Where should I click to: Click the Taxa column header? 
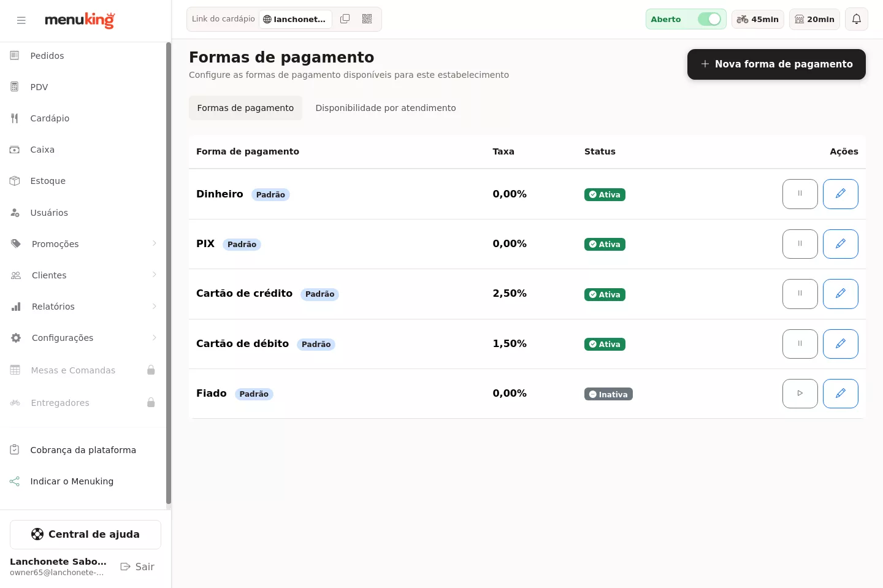503,151
